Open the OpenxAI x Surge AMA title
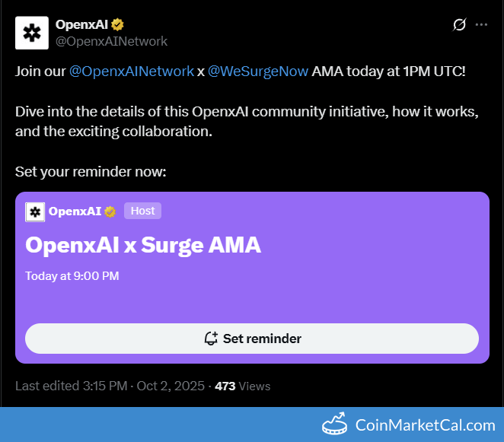Screen dimensions: 504x442 (x=142, y=245)
